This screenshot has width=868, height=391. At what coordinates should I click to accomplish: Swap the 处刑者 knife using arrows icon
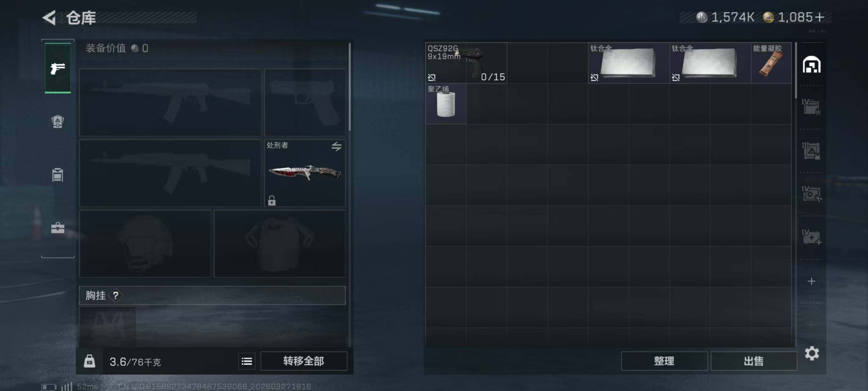click(x=336, y=146)
